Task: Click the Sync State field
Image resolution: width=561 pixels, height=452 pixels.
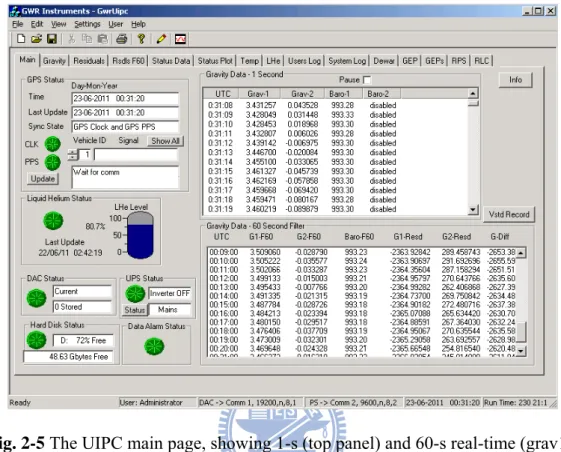Action: pos(125,127)
